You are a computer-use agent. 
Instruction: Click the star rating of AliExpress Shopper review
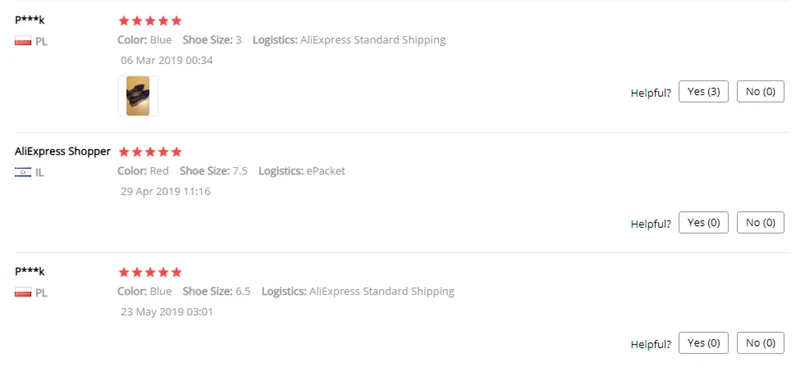(x=150, y=152)
